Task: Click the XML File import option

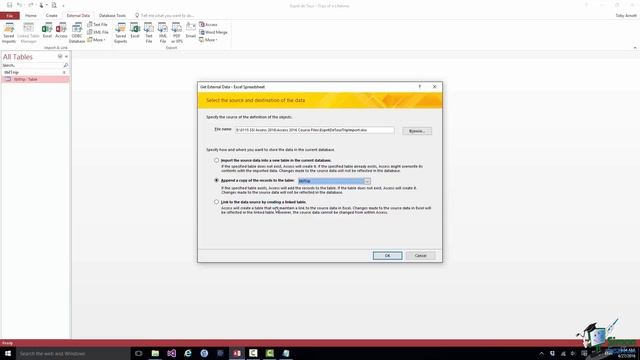Action: tap(98, 32)
